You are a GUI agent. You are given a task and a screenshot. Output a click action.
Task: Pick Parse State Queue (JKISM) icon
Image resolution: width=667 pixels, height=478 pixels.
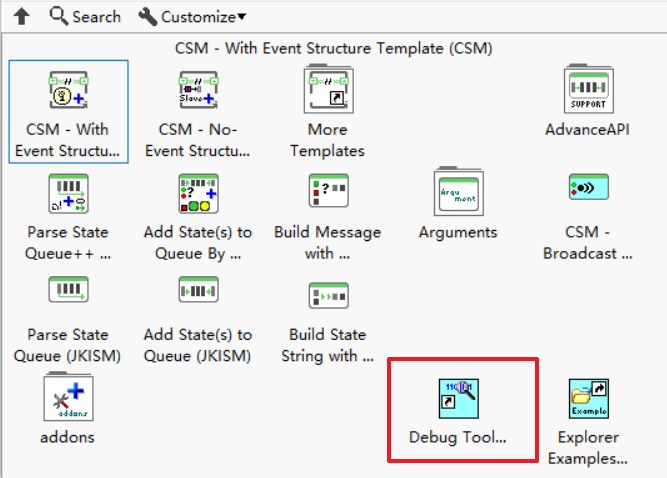point(68,289)
